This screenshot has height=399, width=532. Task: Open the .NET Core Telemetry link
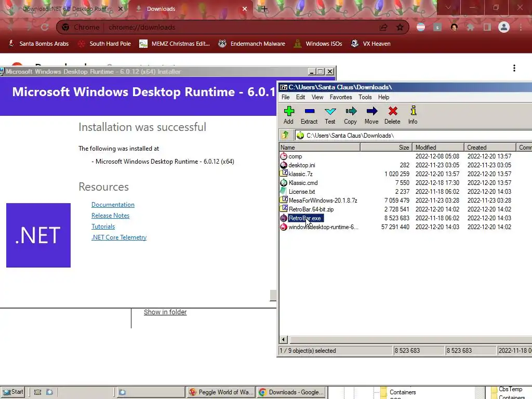point(119,237)
